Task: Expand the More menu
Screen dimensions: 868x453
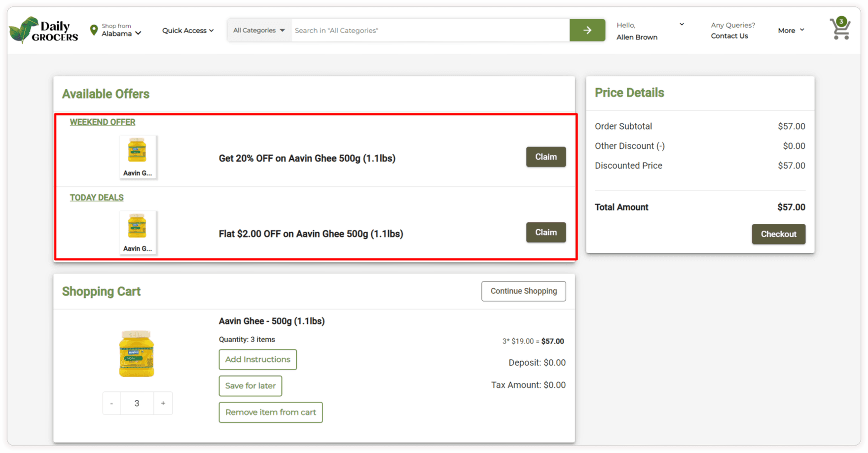Action: click(791, 31)
